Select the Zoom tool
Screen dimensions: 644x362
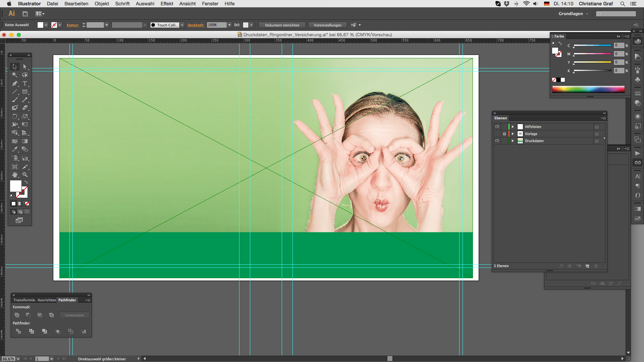point(25,175)
